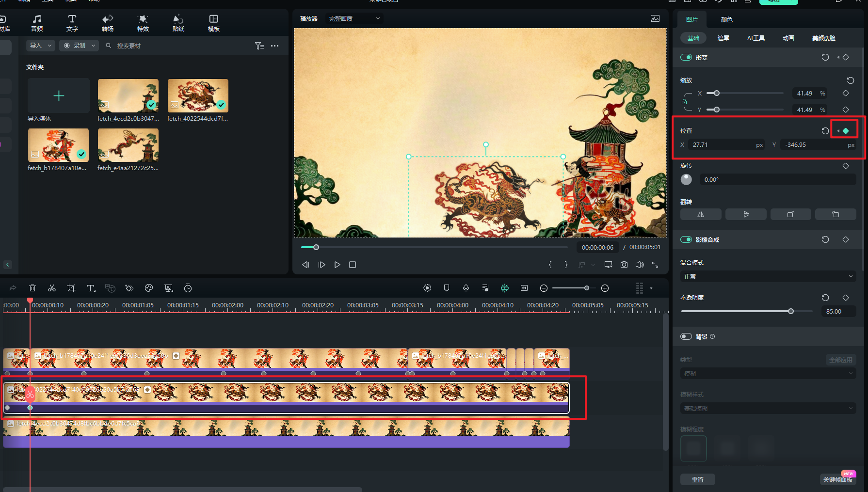The height and width of the screenshot is (492, 868).
Task: Expand the 完整画质 quality dropdown
Action: coord(354,18)
